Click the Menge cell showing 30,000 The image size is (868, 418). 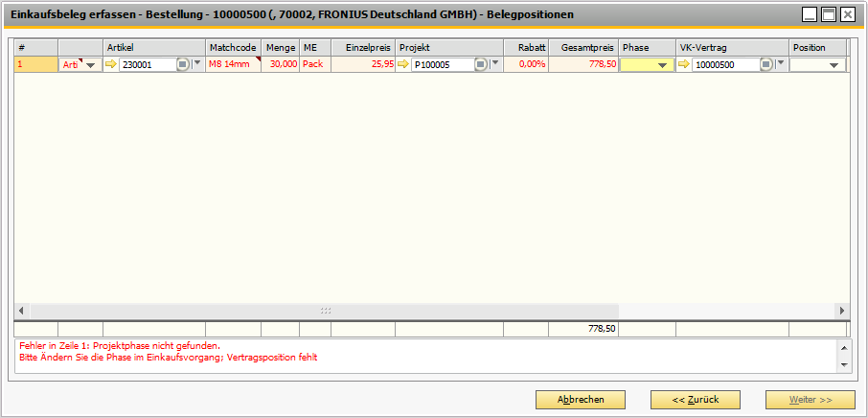(x=280, y=64)
